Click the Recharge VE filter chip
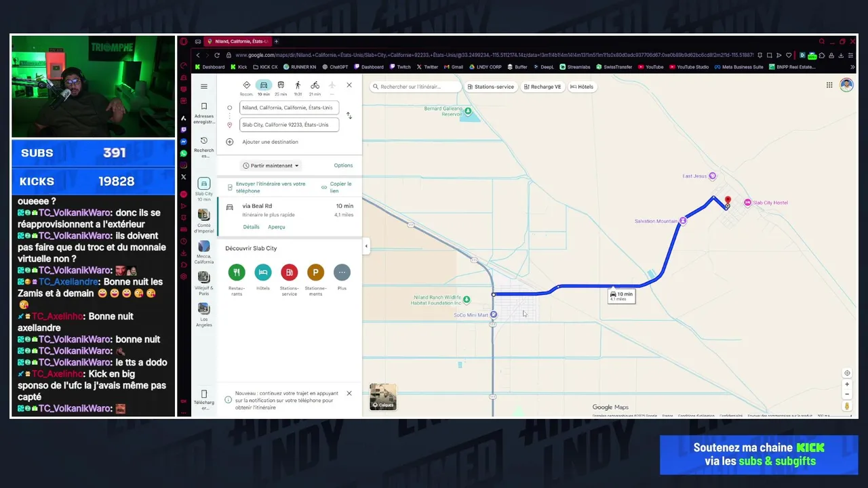868x488 pixels. pyautogui.click(x=542, y=87)
